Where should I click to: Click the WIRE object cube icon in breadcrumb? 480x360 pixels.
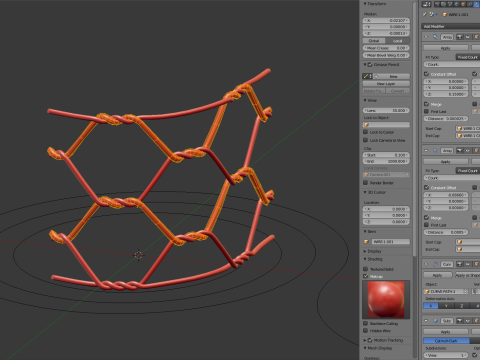tap(445, 14)
